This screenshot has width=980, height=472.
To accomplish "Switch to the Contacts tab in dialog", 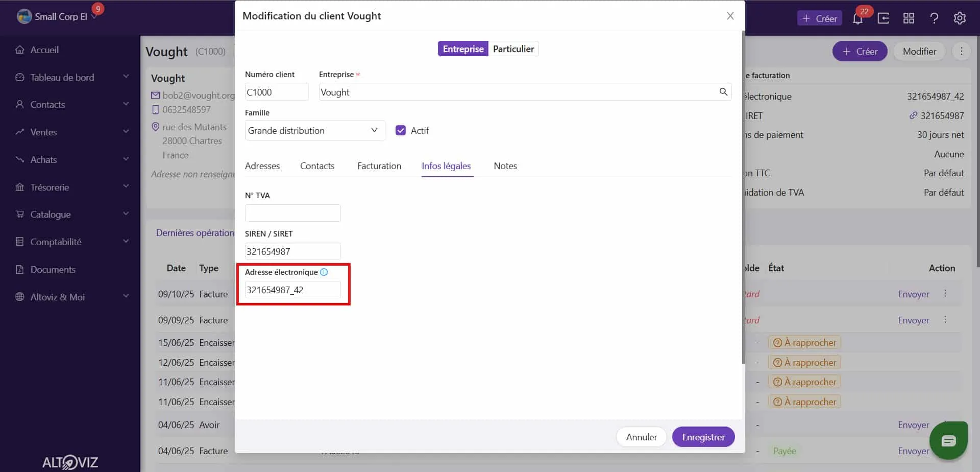I will [317, 166].
